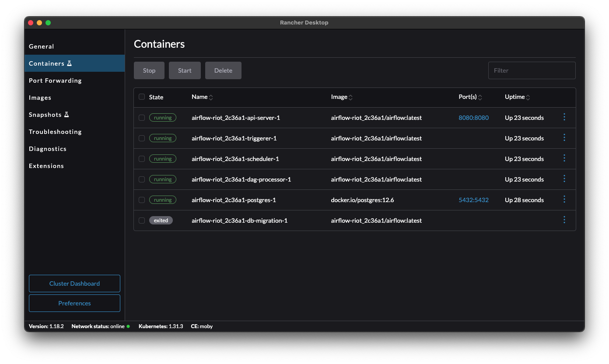The image size is (609, 364).
Task: Open the kebab menu for the exited db-migration container
Action: coord(564,220)
